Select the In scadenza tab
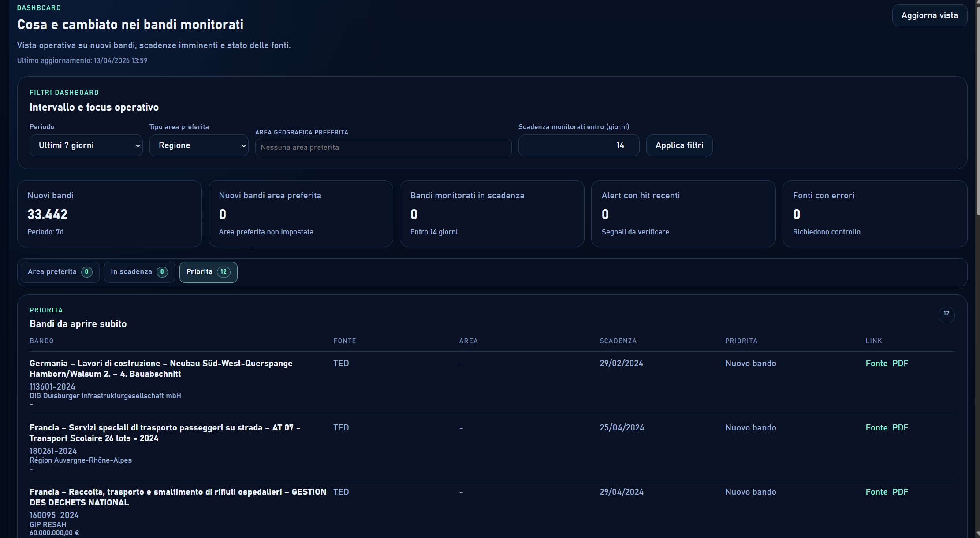980x538 pixels. (139, 272)
